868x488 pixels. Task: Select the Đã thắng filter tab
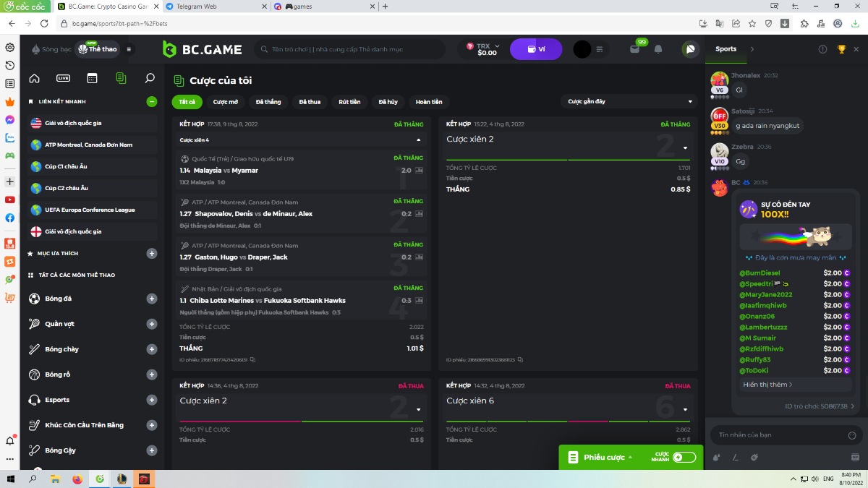tap(268, 102)
